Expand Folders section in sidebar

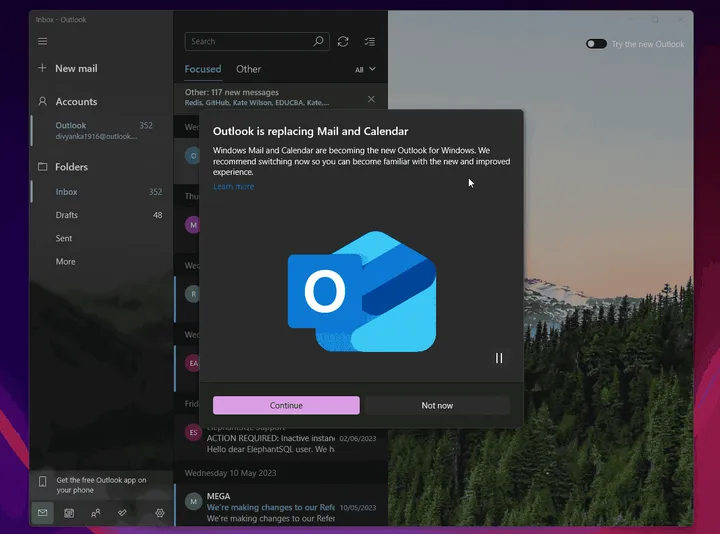point(71,167)
